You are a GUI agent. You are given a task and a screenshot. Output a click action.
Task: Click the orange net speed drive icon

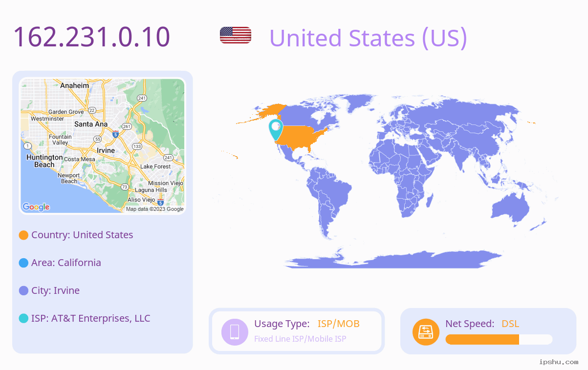pos(426,331)
